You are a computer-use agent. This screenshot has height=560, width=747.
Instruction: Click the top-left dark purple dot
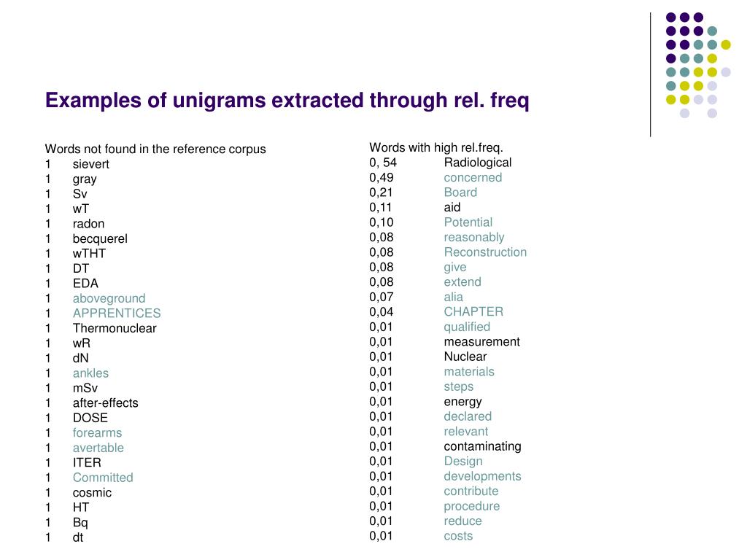tap(671, 17)
